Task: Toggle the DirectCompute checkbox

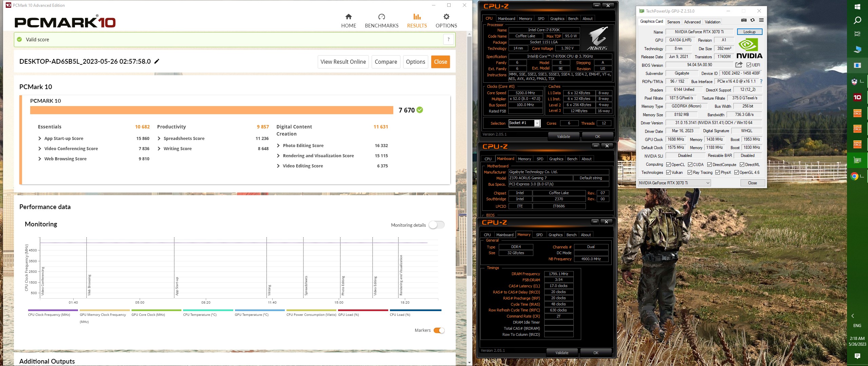Action: (x=709, y=165)
